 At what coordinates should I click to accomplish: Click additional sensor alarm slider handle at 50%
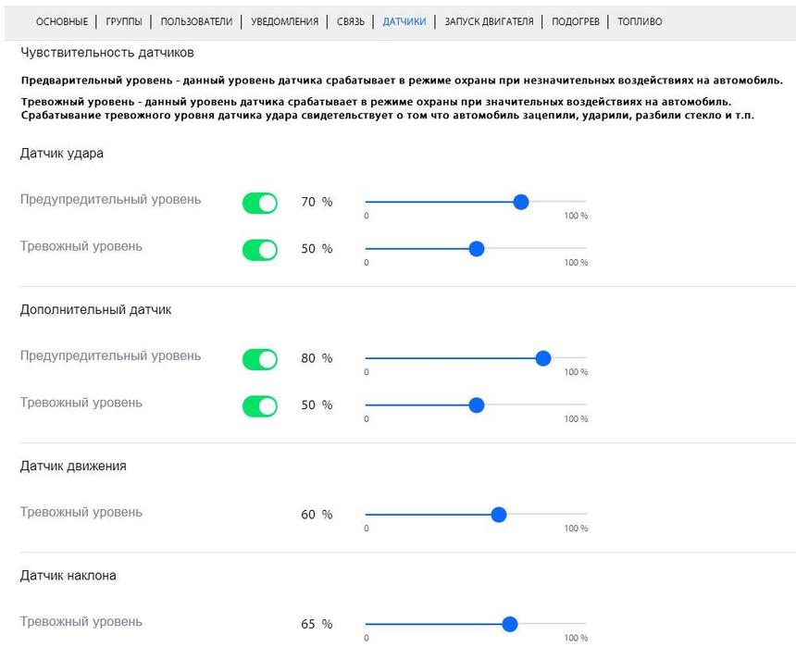coord(477,404)
